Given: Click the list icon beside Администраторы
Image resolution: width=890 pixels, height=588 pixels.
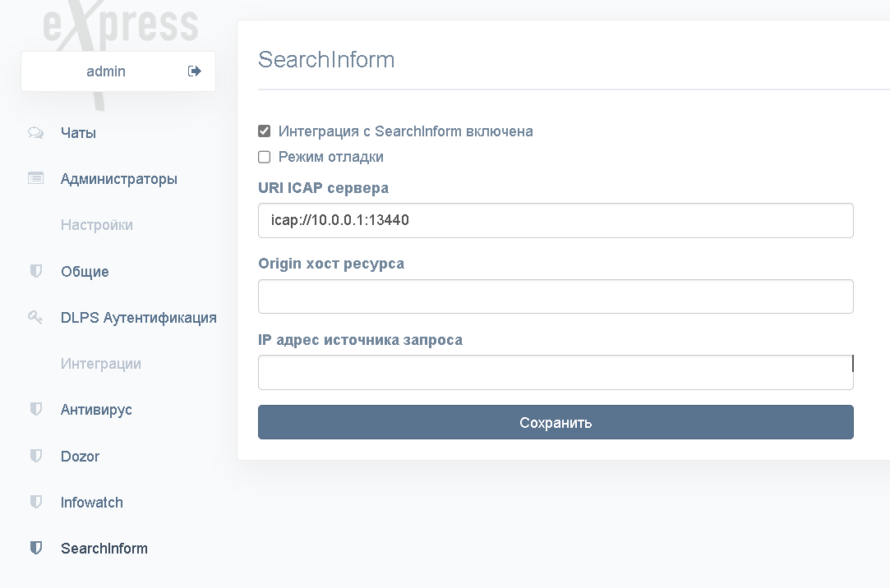Looking at the screenshot, I should 36,178.
